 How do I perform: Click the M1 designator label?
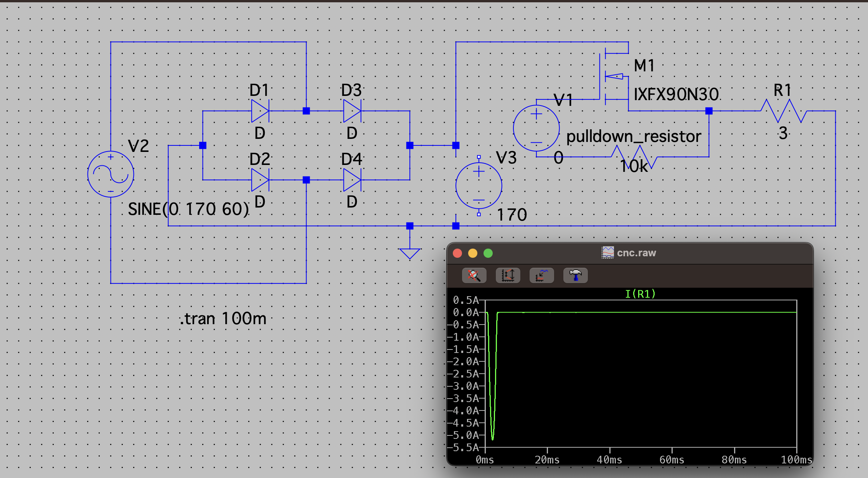click(644, 66)
